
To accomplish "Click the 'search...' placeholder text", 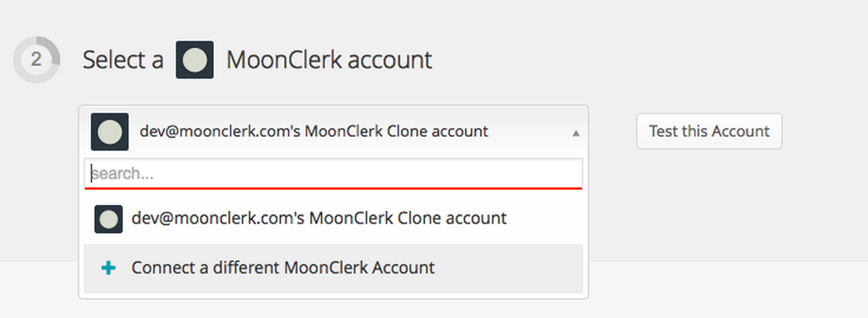I will (122, 174).
